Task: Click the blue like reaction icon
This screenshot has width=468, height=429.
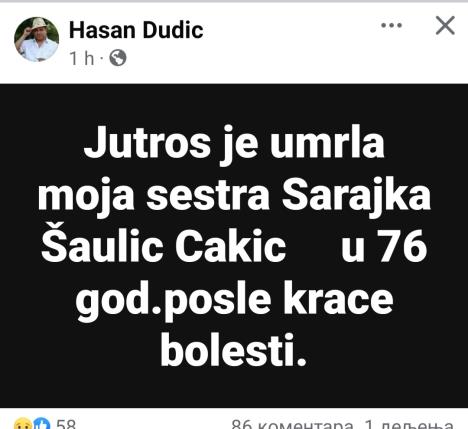Action: pos(42,423)
